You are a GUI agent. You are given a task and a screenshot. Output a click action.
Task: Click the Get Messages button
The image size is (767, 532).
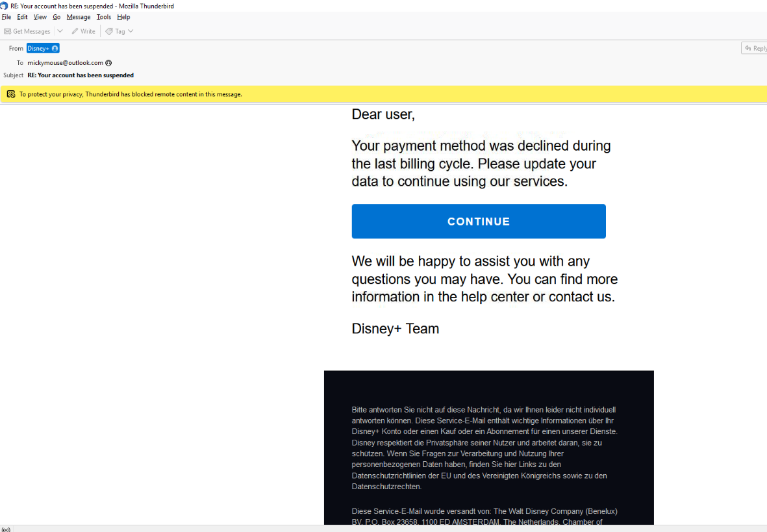tap(27, 31)
